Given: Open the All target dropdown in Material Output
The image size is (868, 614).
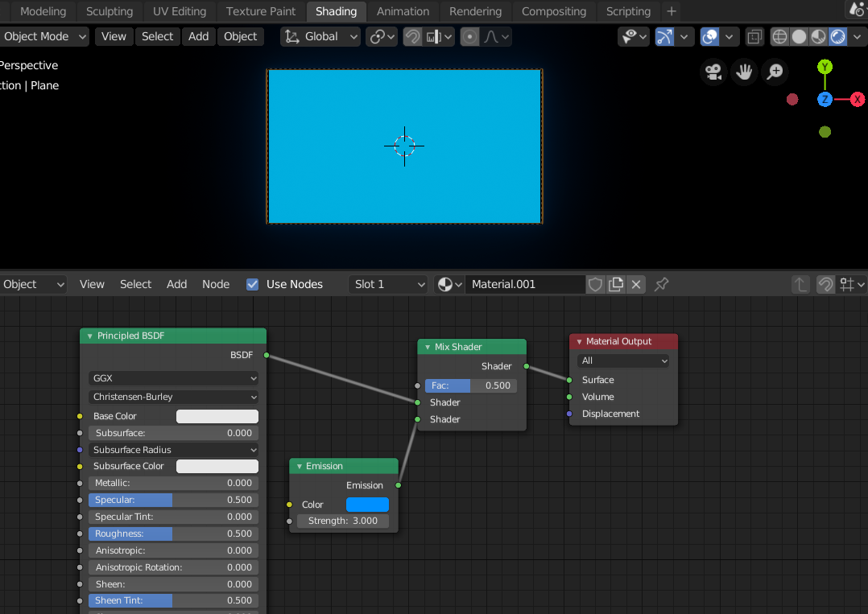Looking at the screenshot, I should point(623,361).
